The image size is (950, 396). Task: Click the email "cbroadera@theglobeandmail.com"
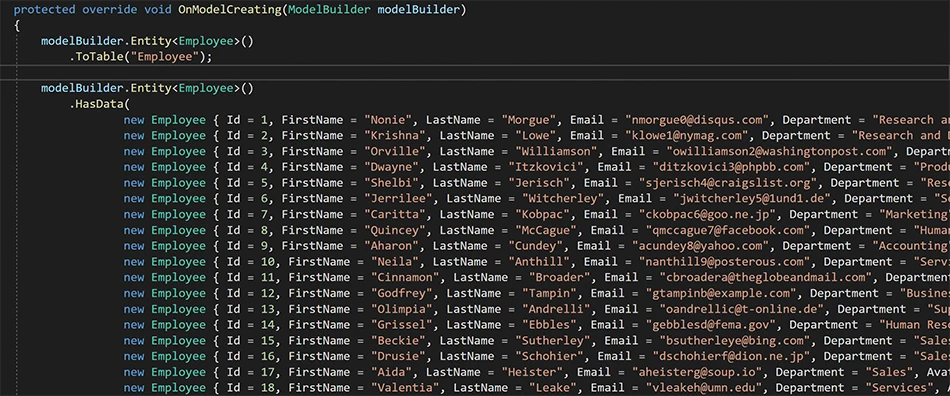766,277
